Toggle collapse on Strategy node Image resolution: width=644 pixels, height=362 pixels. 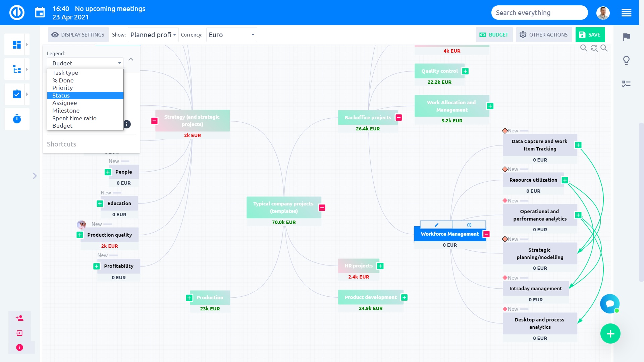tap(154, 121)
